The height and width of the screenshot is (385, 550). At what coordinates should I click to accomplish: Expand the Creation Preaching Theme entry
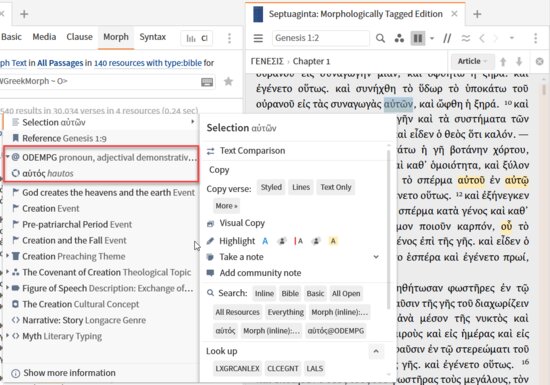click(7, 256)
